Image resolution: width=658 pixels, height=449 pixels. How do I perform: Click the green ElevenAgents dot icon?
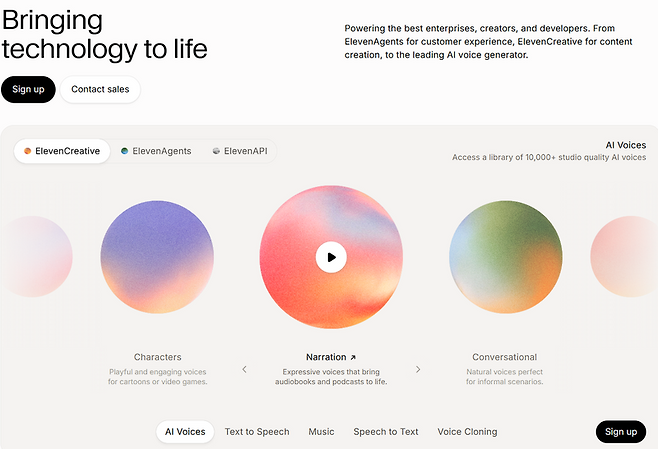coord(125,151)
